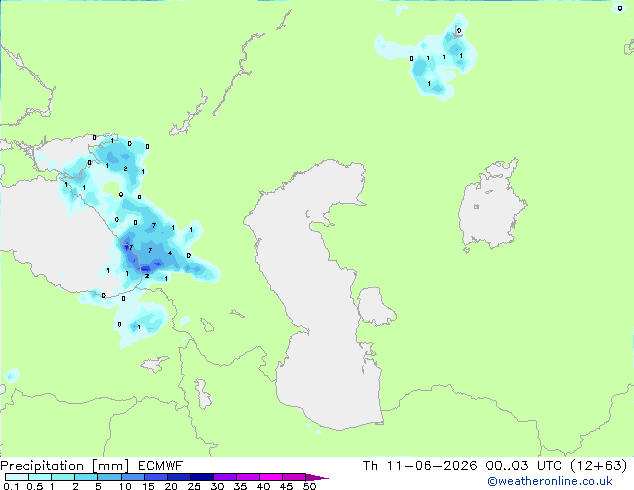Pick the 10–15 mm legend color swatch
Viewport: 634px width, 490px height.
[x=132, y=477]
